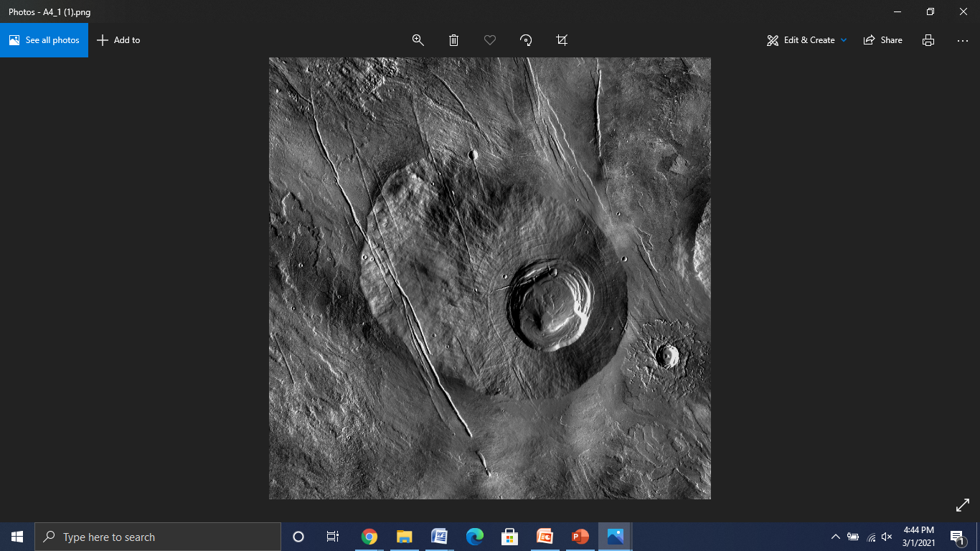Rotate the image using the rotate icon
The image size is (980, 551).
(x=526, y=40)
